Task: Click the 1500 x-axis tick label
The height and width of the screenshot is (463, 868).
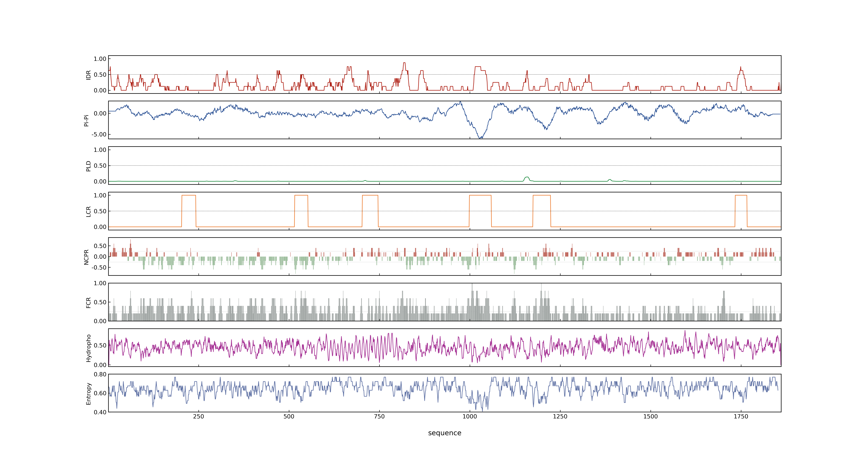Action: click(650, 416)
